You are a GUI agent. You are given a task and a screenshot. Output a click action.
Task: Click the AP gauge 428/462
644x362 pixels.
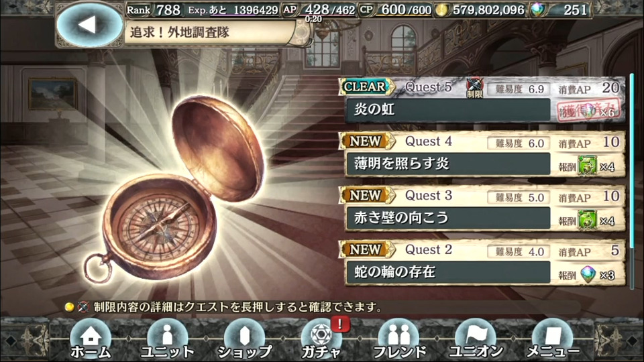319,10
